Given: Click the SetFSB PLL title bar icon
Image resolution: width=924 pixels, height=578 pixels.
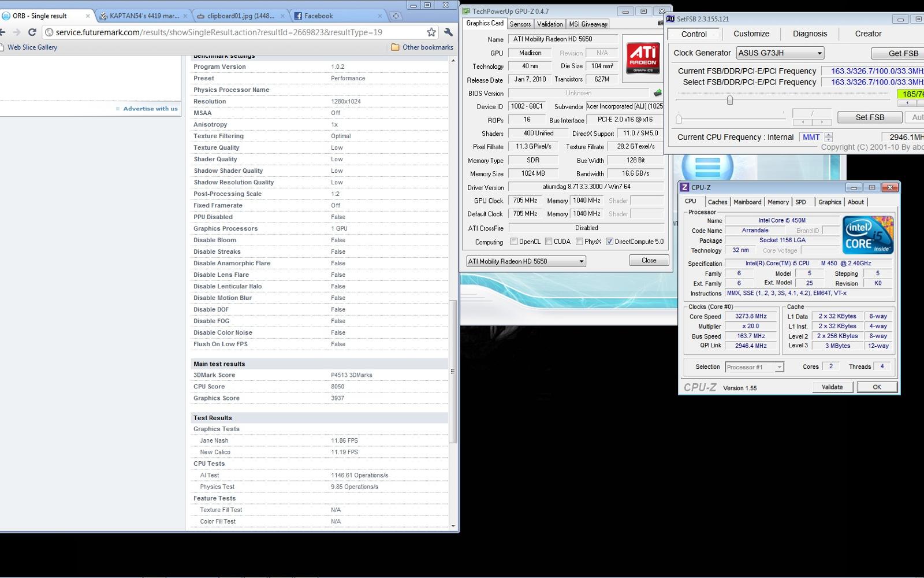Looking at the screenshot, I should [670, 19].
